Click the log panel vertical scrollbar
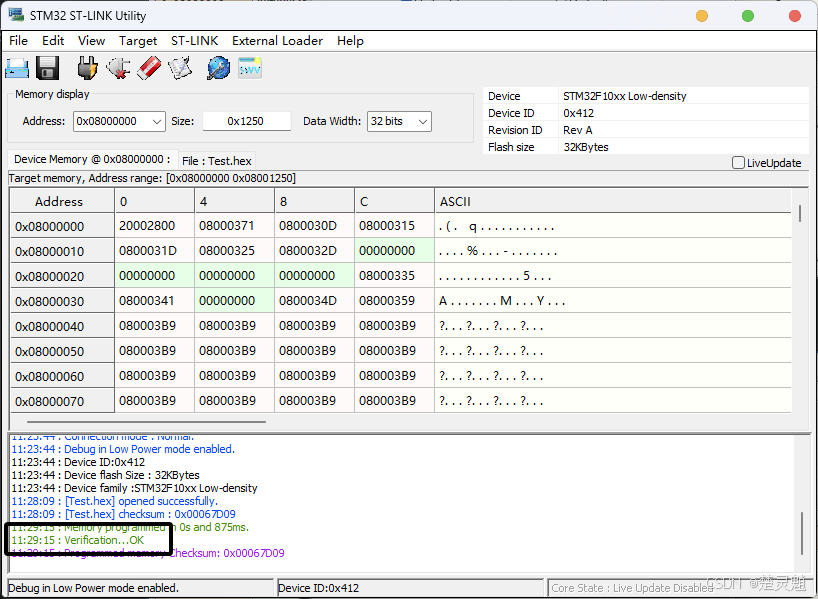This screenshot has height=599, width=818. pos(802,533)
